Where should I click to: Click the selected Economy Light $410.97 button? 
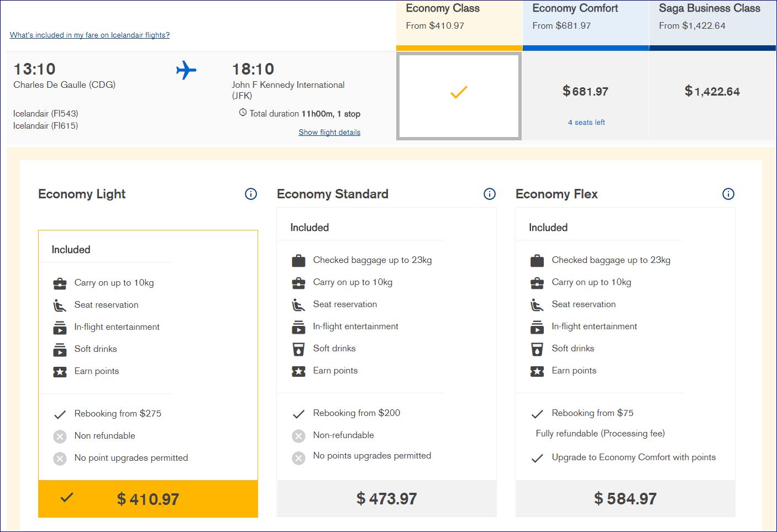tap(148, 499)
